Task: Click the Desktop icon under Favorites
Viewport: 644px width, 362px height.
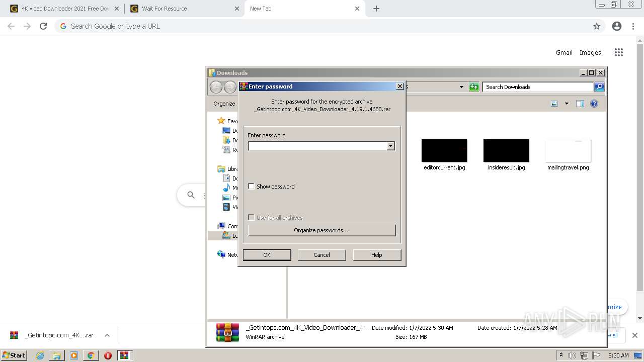Action: (226, 131)
